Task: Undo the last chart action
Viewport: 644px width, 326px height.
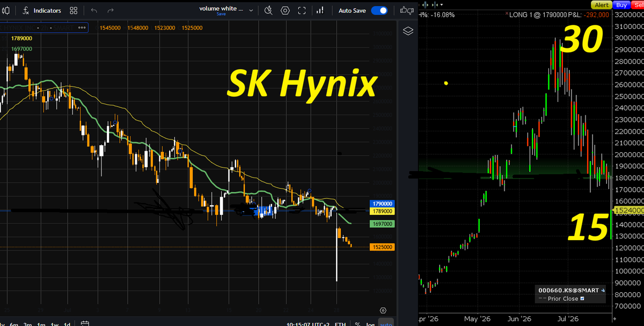Action: click(x=94, y=10)
